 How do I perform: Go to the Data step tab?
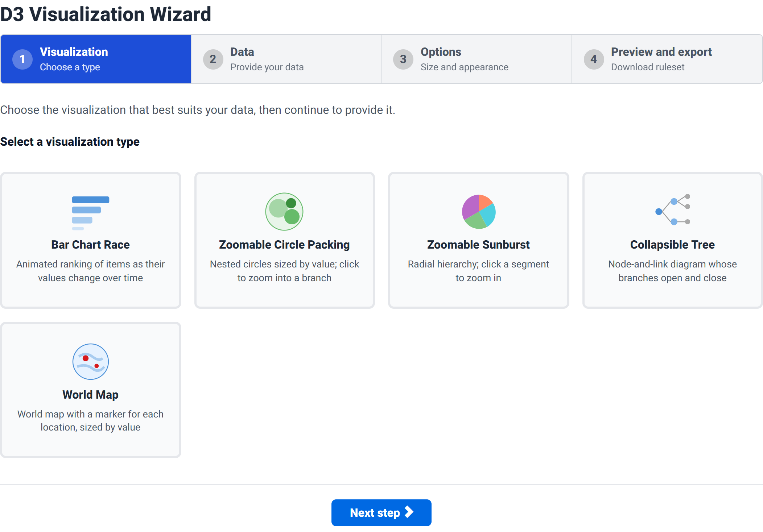coord(286,59)
